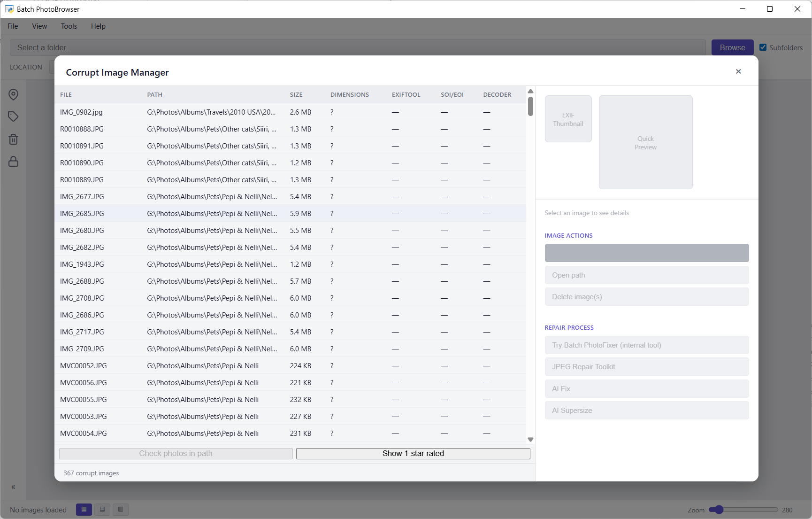Click the Show 1-star rated button
This screenshot has height=519, width=812.
click(x=413, y=453)
